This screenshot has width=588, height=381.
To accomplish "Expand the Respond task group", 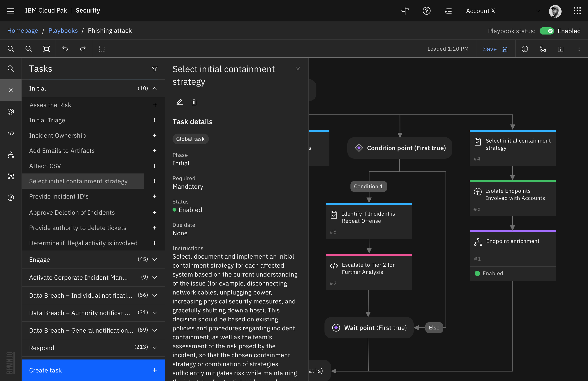I will [155, 348].
